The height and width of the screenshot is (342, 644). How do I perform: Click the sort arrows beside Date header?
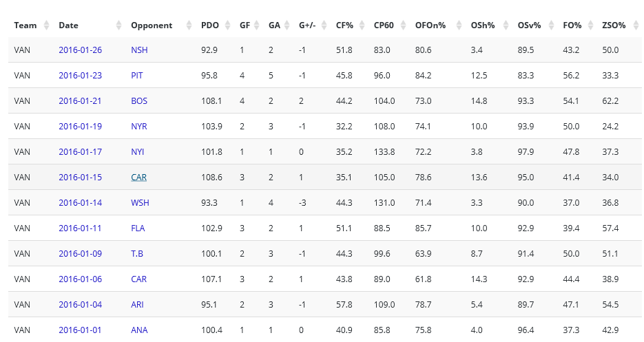coord(118,25)
